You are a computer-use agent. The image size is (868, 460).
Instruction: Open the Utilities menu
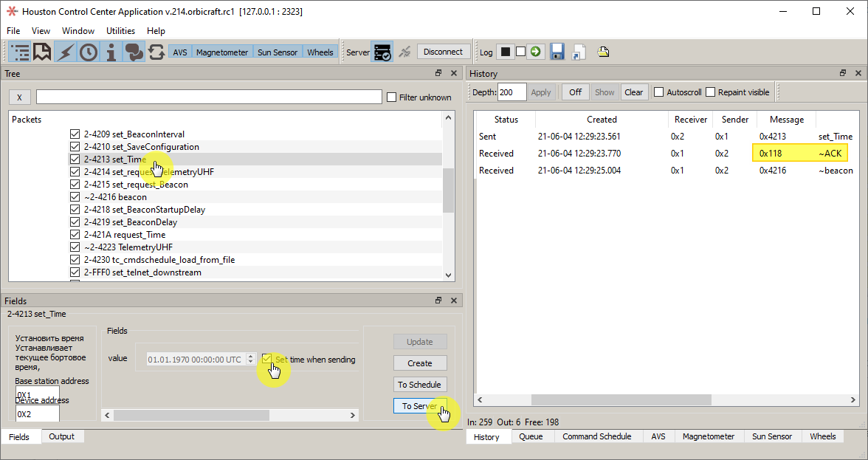(120, 31)
